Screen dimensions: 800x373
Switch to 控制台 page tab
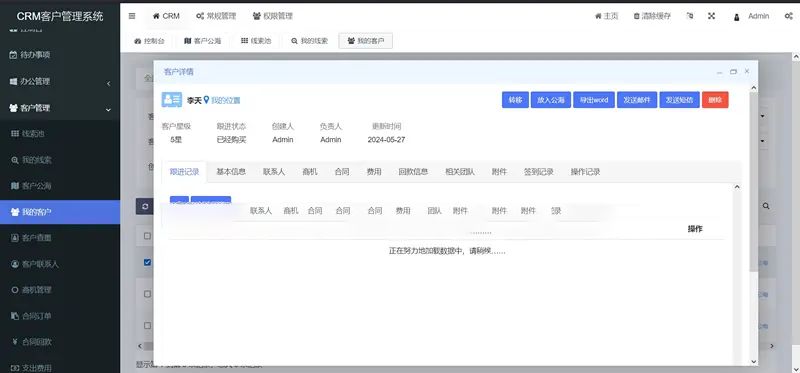[x=149, y=41]
